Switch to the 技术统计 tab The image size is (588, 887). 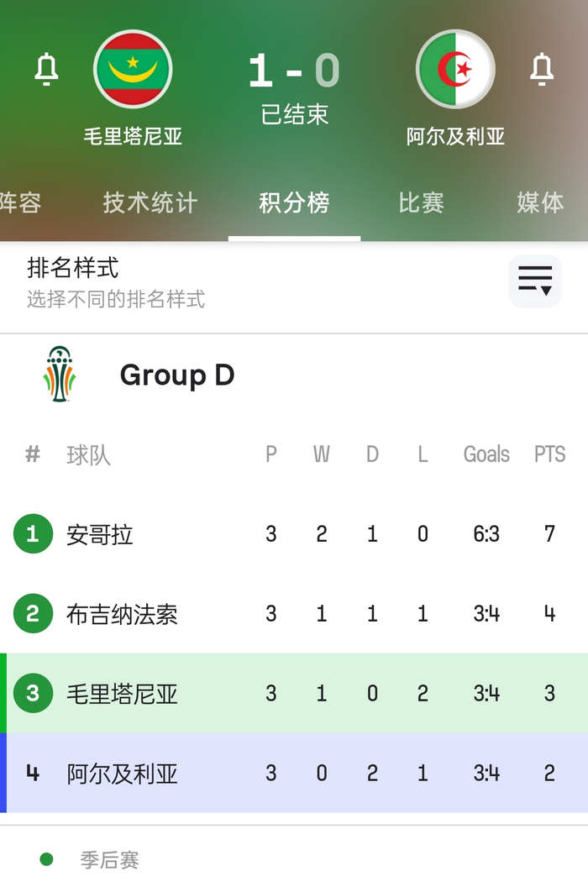click(x=150, y=202)
